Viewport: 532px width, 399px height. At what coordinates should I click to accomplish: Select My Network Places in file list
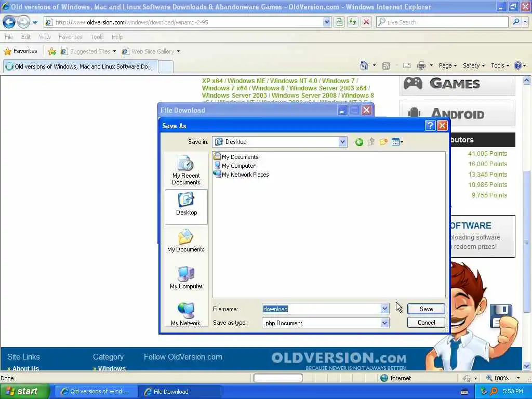tap(241, 175)
